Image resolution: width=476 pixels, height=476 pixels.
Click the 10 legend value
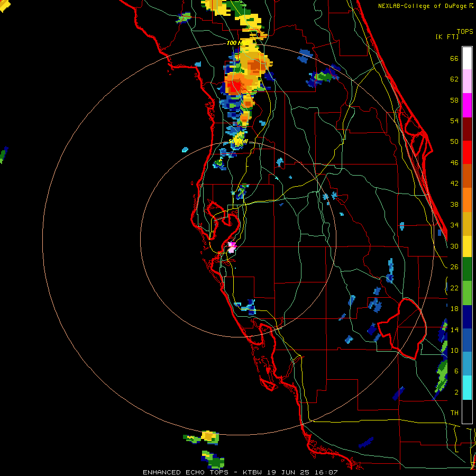[x=454, y=350]
